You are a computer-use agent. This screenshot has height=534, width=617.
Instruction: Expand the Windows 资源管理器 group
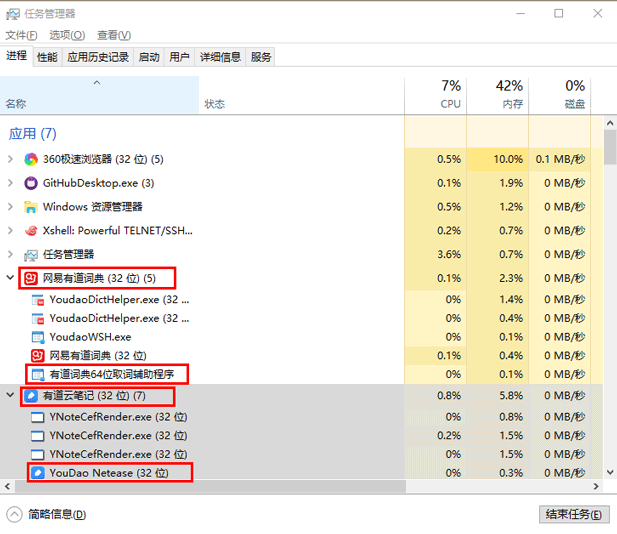tap(11, 207)
